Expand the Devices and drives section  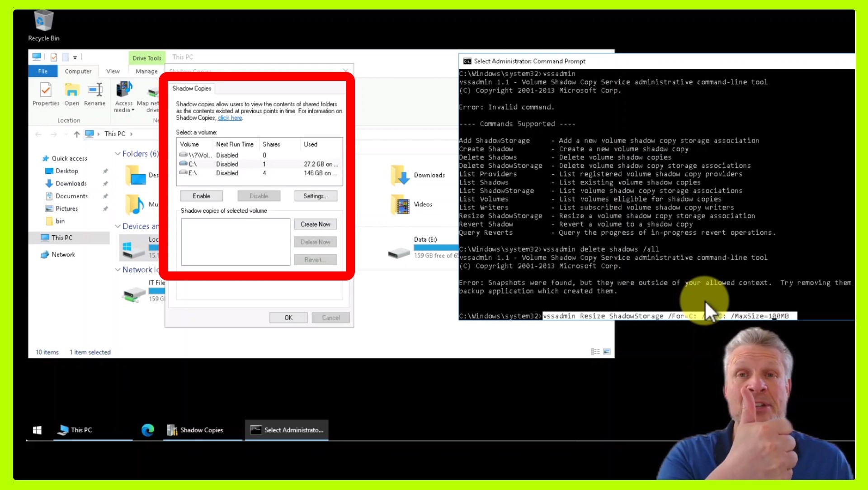(x=118, y=226)
